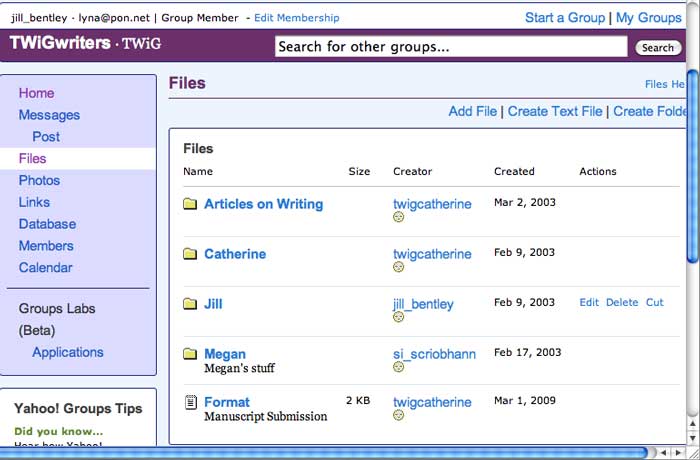The width and height of the screenshot is (700, 460).
Task: Click horizontal scrollbar right arrow
Action: tap(679, 453)
